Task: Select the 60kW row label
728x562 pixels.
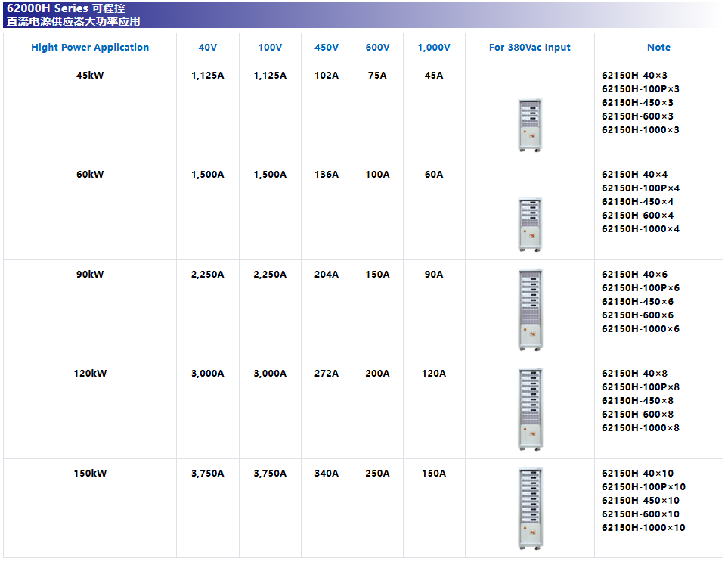Action: (x=90, y=175)
